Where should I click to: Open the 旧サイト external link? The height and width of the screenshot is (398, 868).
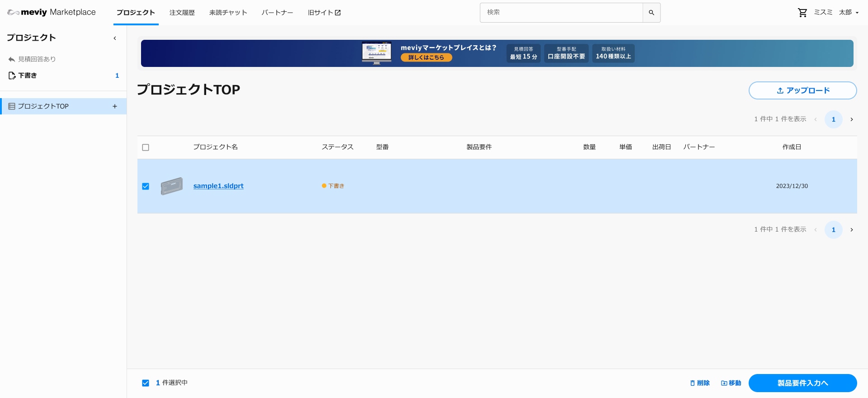324,13
